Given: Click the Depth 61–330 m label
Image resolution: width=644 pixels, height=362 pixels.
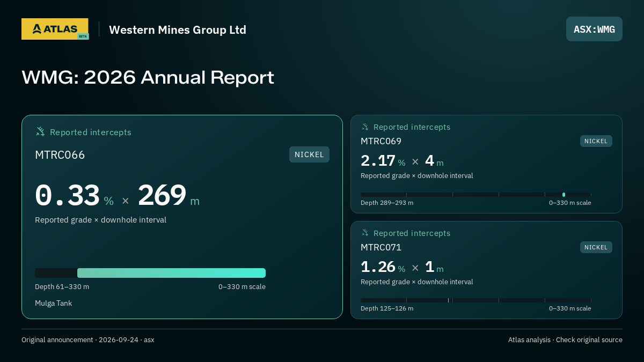Looking at the screenshot, I should 62,287.
